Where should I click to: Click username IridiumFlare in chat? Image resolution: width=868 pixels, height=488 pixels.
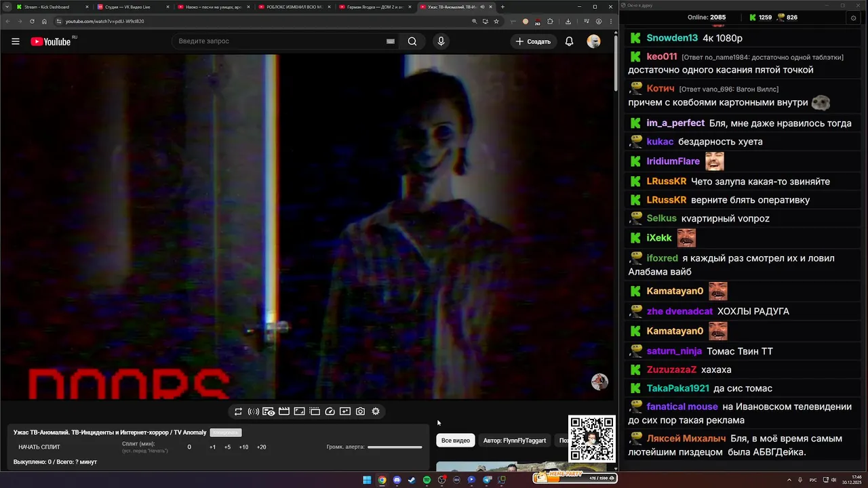[x=673, y=161]
